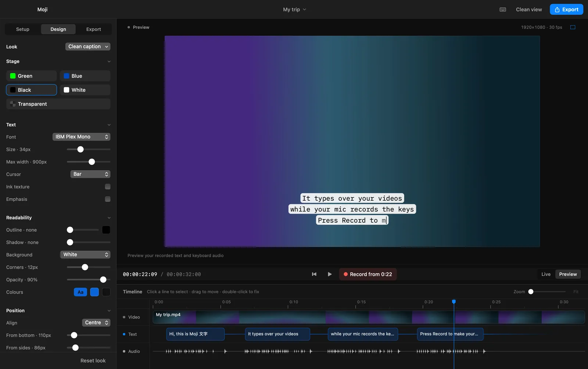Adjust the Outline slider

pyautogui.click(x=83, y=230)
